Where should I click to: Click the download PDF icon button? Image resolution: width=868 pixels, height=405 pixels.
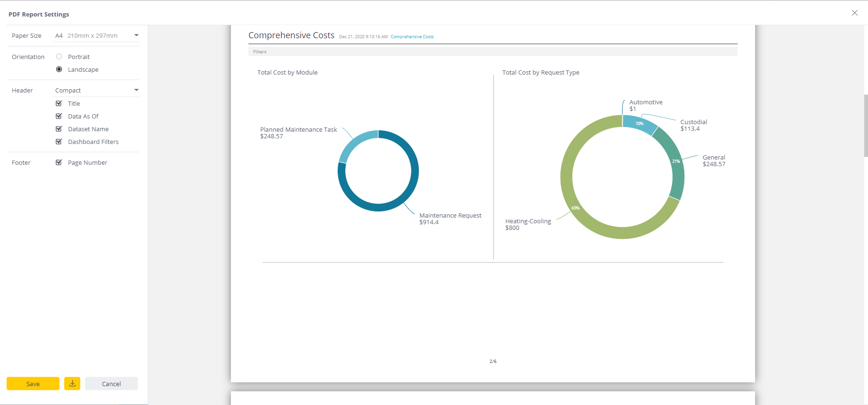pos(72,383)
